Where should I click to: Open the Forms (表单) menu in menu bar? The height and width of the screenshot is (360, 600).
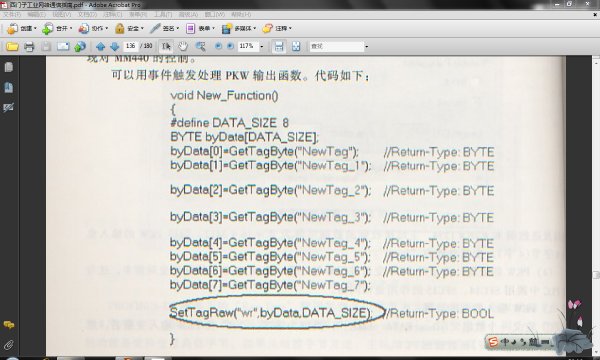(138, 15)
